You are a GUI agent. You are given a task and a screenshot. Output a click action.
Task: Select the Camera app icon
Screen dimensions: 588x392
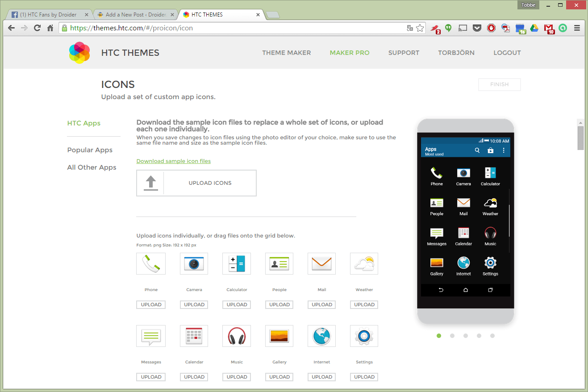click(194, 263)
